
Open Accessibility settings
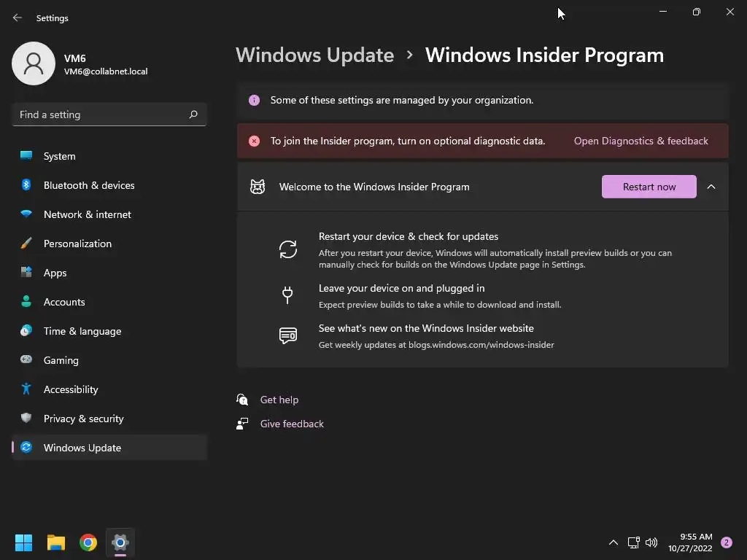point(71,389)
